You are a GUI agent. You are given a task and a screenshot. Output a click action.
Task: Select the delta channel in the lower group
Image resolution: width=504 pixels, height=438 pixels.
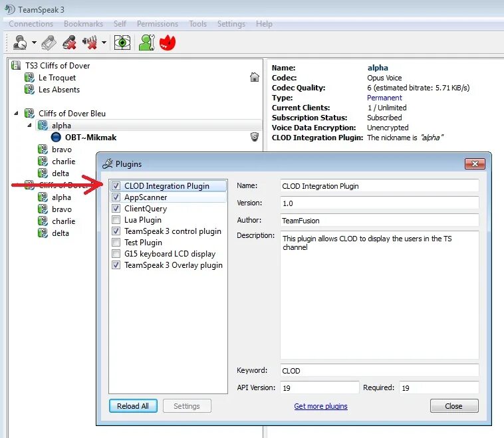pyautogui.click(x=61, y=233)
